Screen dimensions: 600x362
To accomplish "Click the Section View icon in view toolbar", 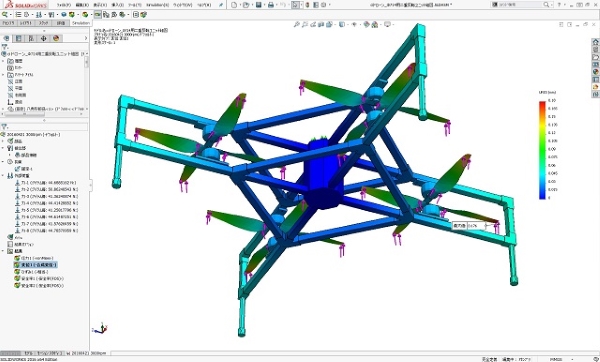I will click(321, 24).
